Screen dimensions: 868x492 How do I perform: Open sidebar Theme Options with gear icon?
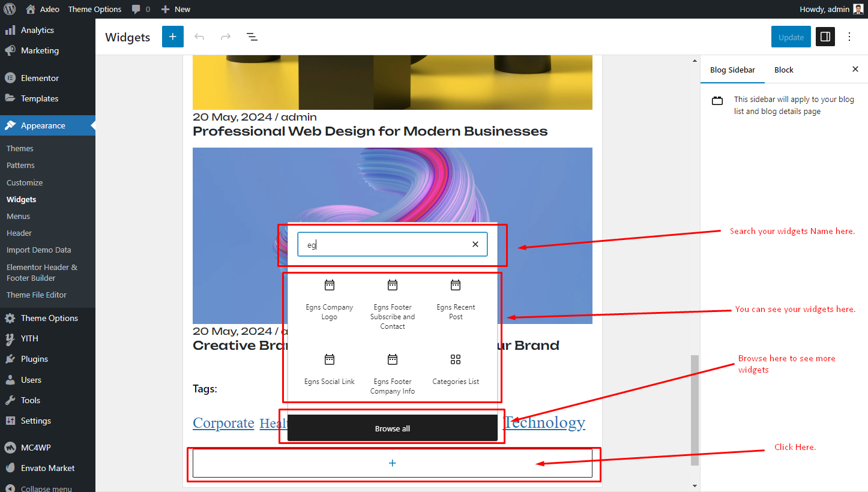(x=47, y=318)
